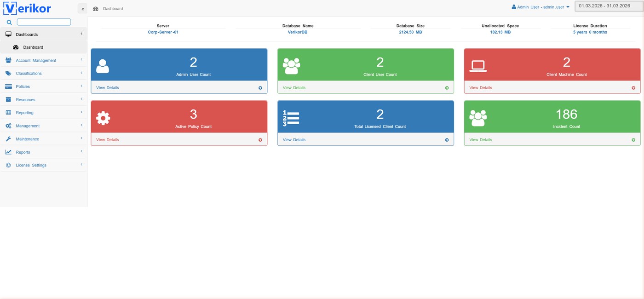
Task: Click the Policies card icon
Action: coord(8,86)
